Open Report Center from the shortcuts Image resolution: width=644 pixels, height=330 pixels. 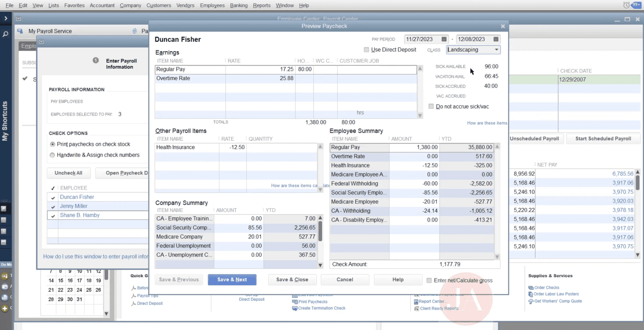click(431, 301)
